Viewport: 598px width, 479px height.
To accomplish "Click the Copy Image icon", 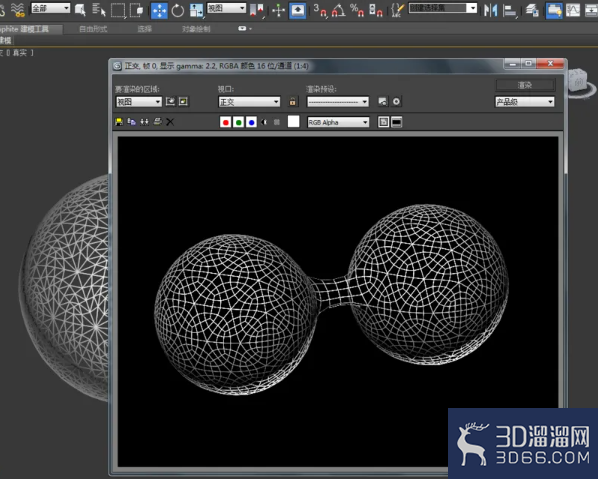I will 132,122.
